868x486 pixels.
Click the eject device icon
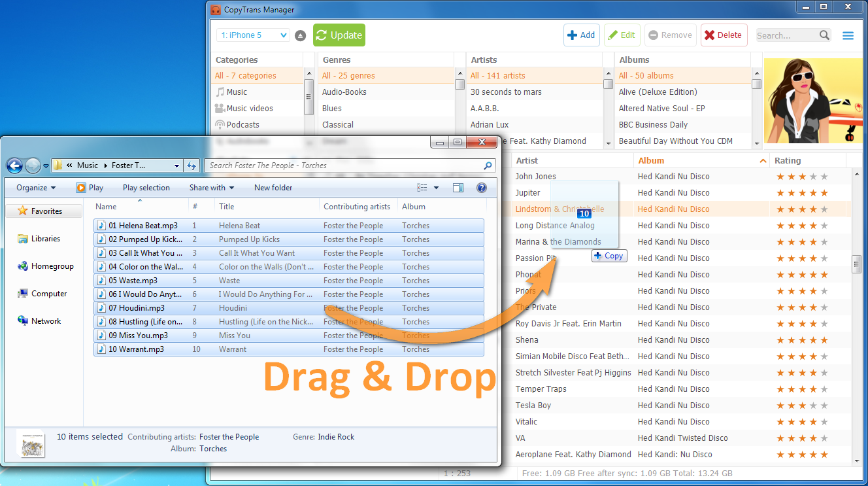(300, 35)
